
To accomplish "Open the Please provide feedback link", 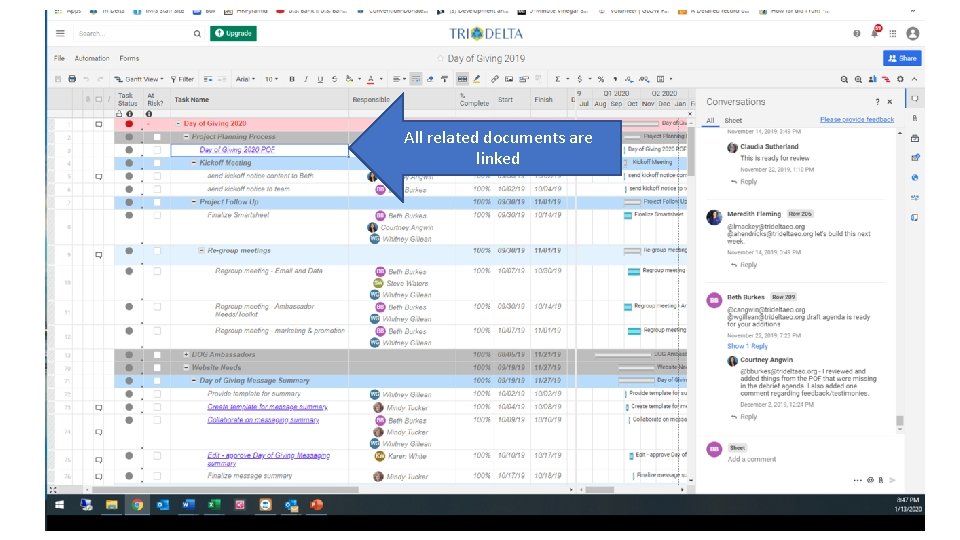I will (857, 119).
